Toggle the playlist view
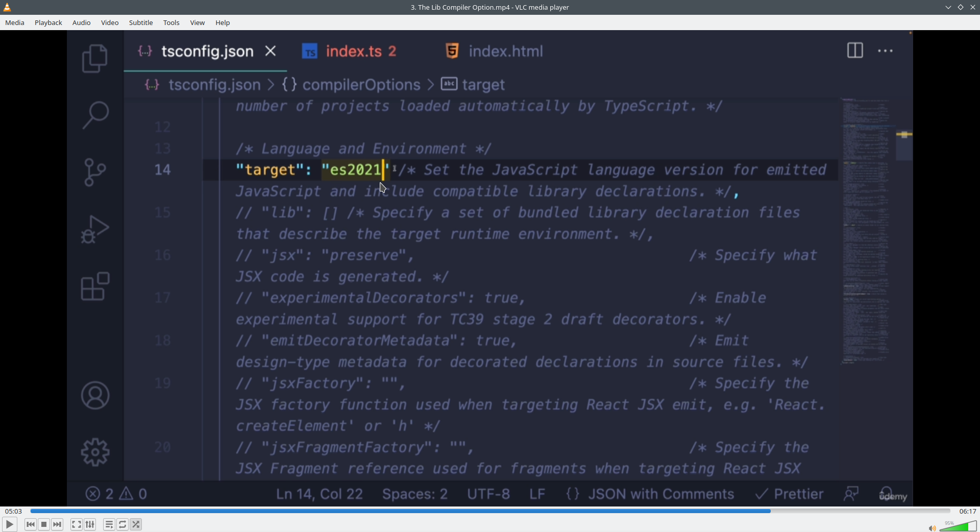This screenshot has width=980, height=532. (109, 524)
